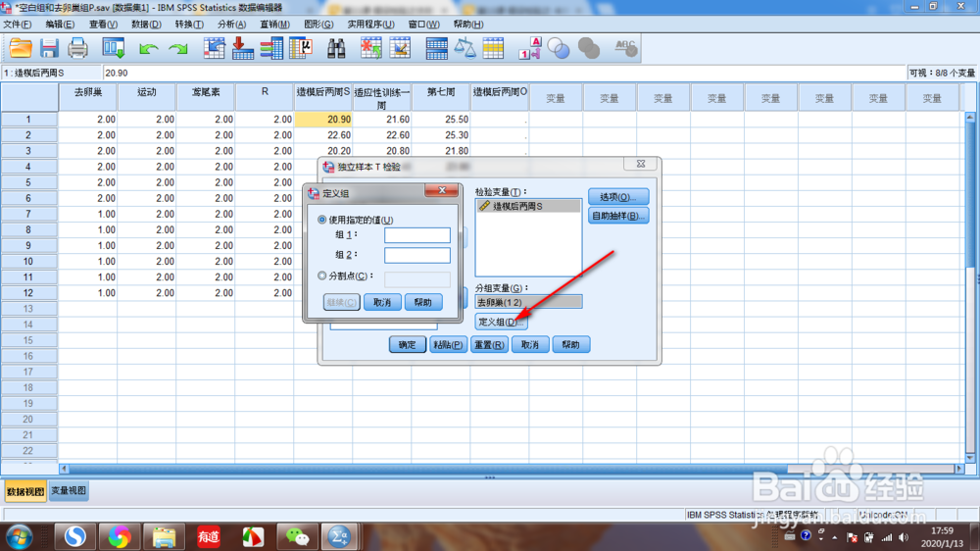Open file with the folder toolbar icon
Screen dimensions: 980x551
(20, 48)
